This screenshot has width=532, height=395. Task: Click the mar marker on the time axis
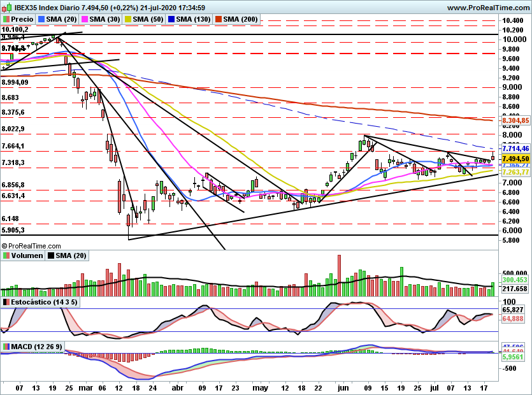85,387
